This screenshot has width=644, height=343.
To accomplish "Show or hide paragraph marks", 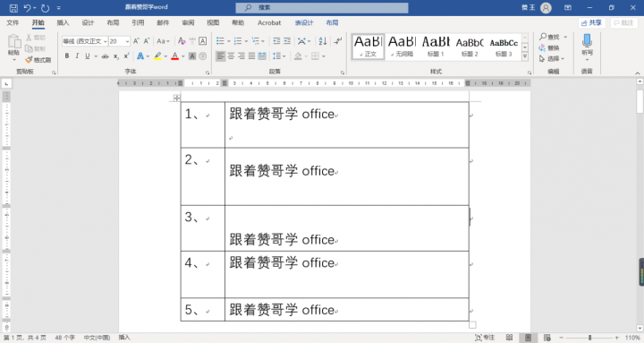I will pyautogui.click(x=337, y=41).
